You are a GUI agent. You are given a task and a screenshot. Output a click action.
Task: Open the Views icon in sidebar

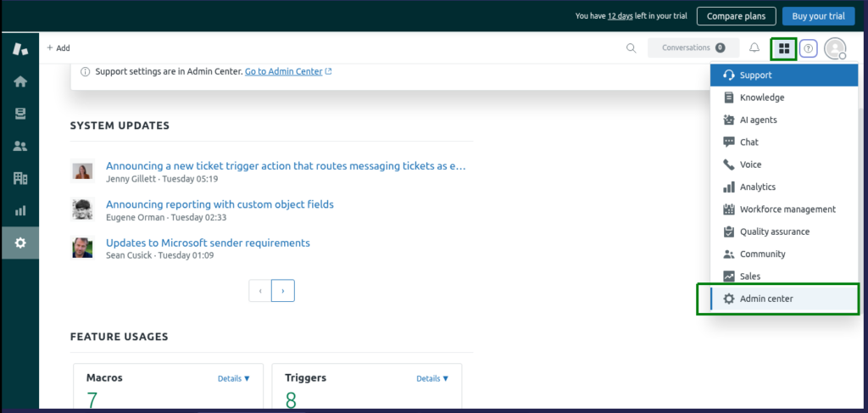coord(20,114)
